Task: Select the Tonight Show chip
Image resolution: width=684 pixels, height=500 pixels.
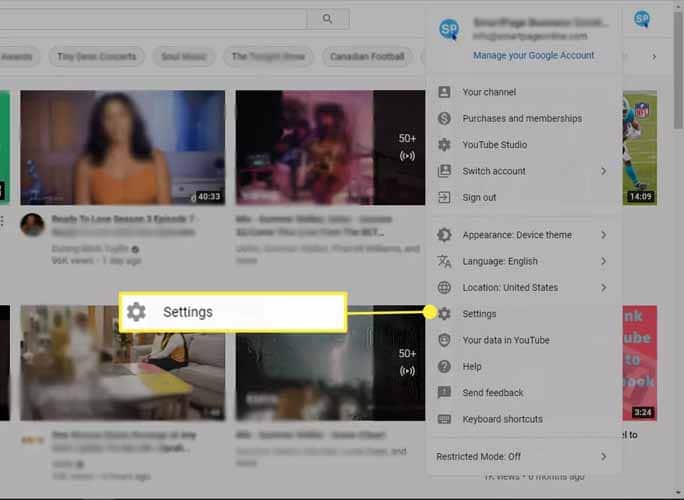Action: coord(268,57)
